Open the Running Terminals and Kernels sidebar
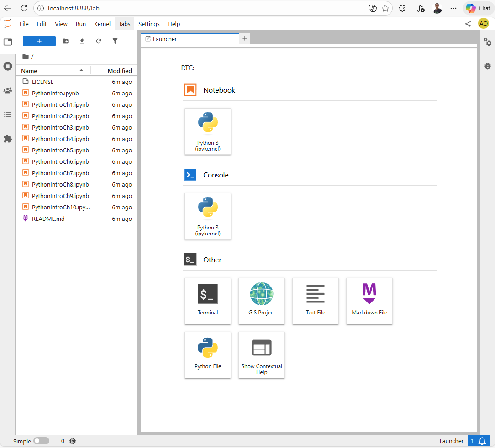Viewport: 495px width, 448px height. pyautogui.click(x=8, y=66)
